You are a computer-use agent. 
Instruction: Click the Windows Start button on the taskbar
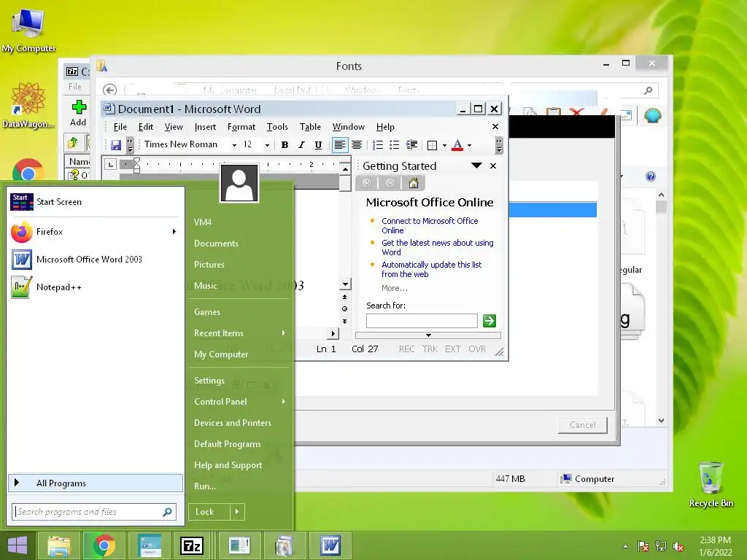coord(18,545)
